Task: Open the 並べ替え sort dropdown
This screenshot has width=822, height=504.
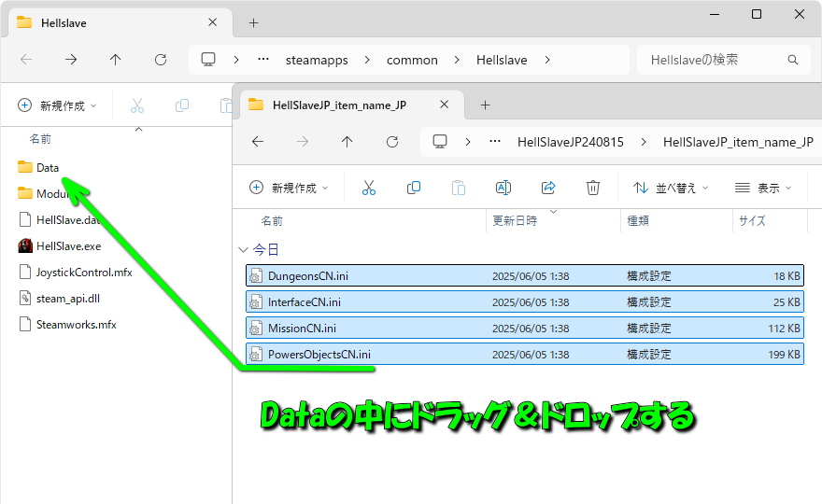Action: (671, 189)
